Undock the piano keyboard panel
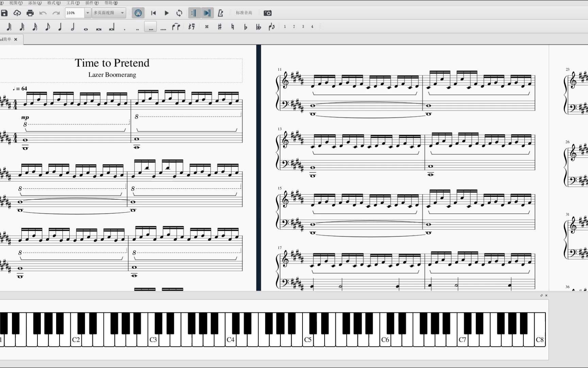 point(541,295)
